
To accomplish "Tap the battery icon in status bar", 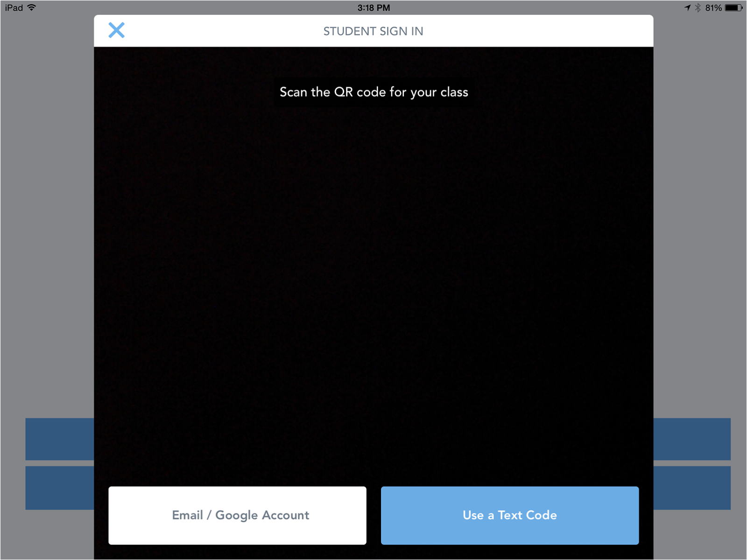I will (x=733, y=7).
